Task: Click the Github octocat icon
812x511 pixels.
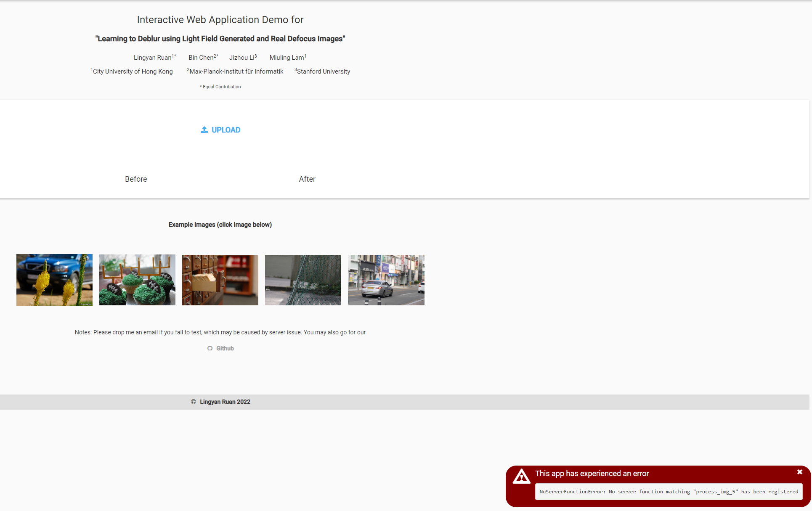Action: point(210,348)
